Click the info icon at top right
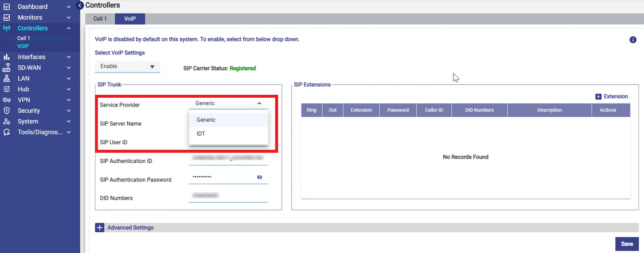Screen dimensions: 644x253 (x=633, y=40)
